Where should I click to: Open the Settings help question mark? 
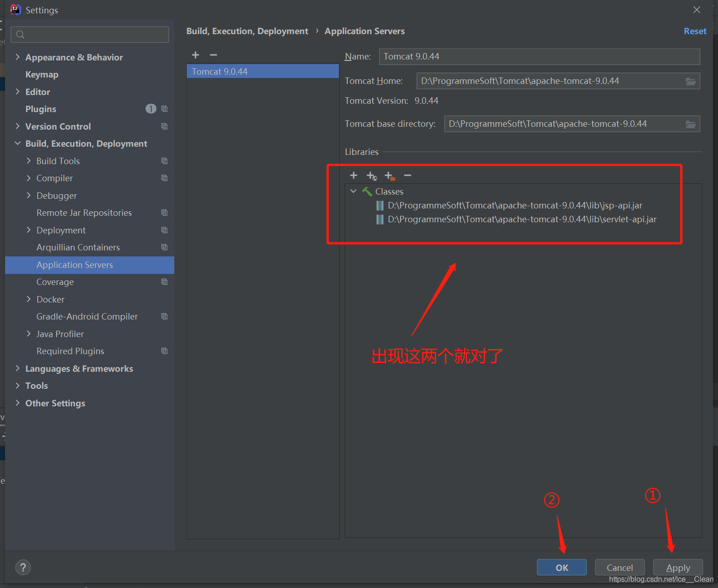coord(23,567)
